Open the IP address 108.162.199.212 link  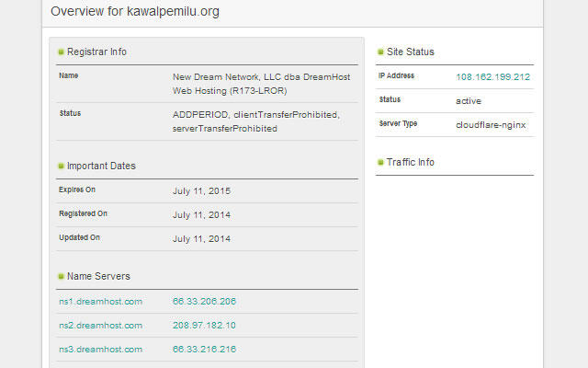pyautogui.click(x=492, y=77)
